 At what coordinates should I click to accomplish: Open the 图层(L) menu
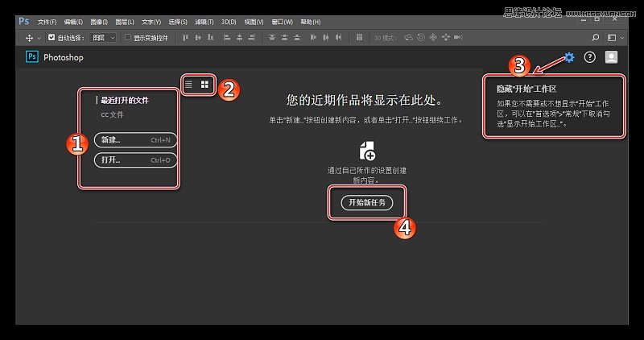point(125,22)
